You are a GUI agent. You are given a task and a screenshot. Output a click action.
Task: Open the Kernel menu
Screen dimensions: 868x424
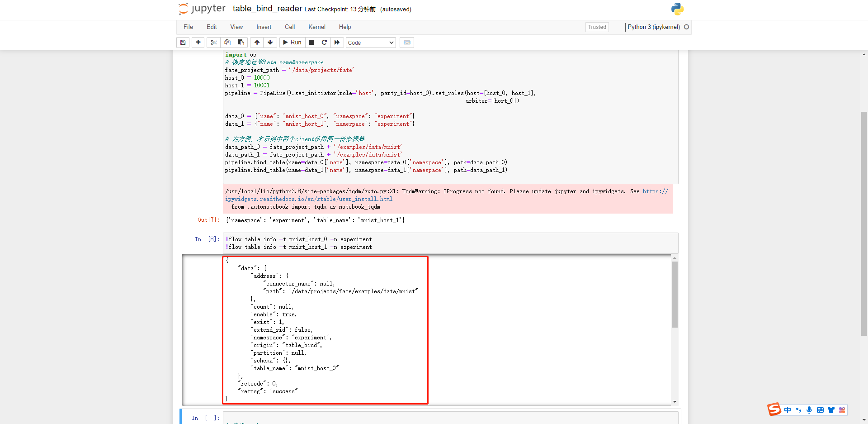[x=316, y=27]
